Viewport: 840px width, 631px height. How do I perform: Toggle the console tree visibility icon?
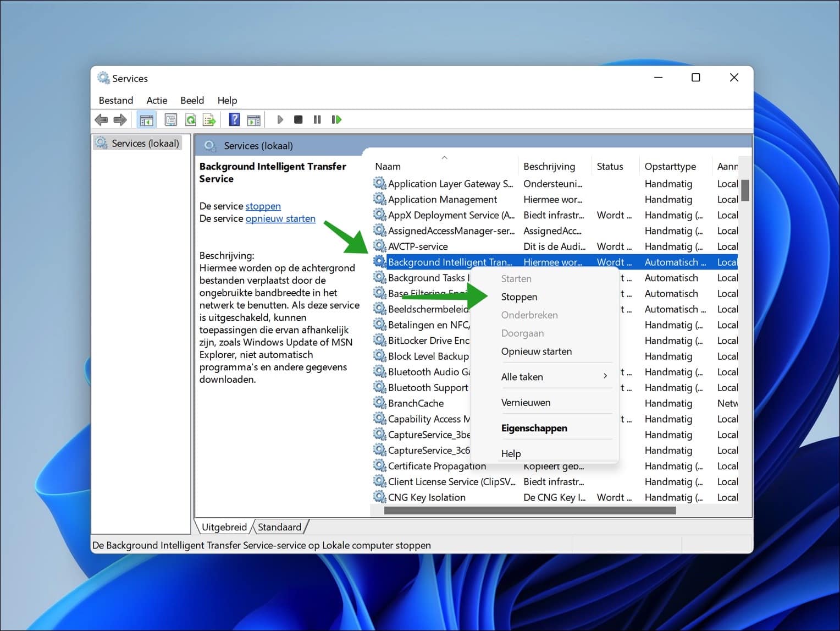[x=146, y=119]
